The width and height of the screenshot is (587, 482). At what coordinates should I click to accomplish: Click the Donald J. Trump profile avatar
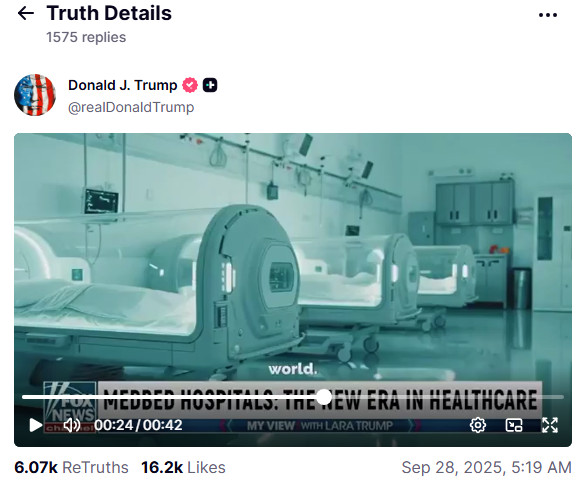[35, 95]
